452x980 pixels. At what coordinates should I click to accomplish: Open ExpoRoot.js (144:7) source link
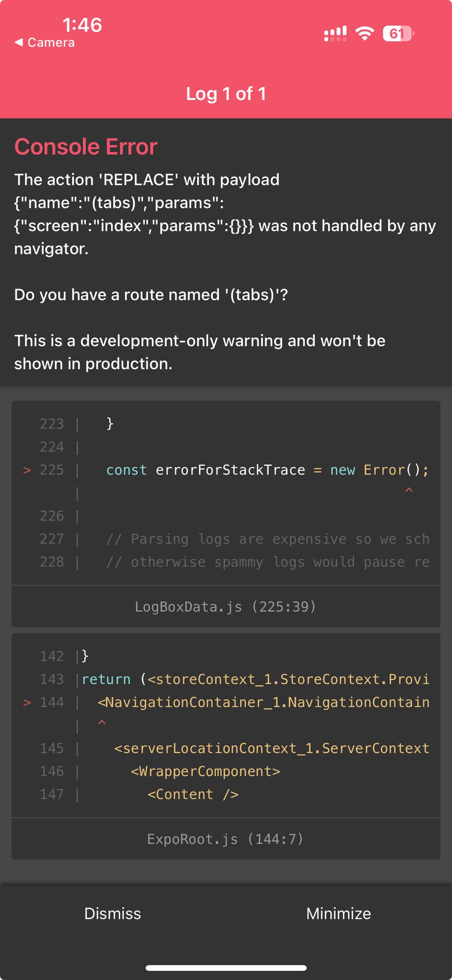coord(226,839)
